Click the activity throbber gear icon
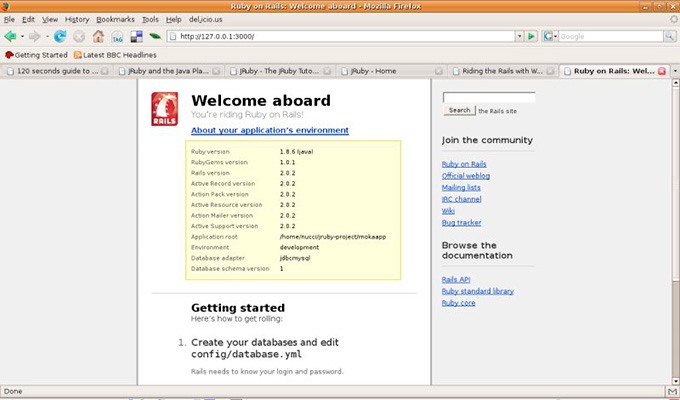The width and height of the screenshot is (680, 400). coord(673,20)
